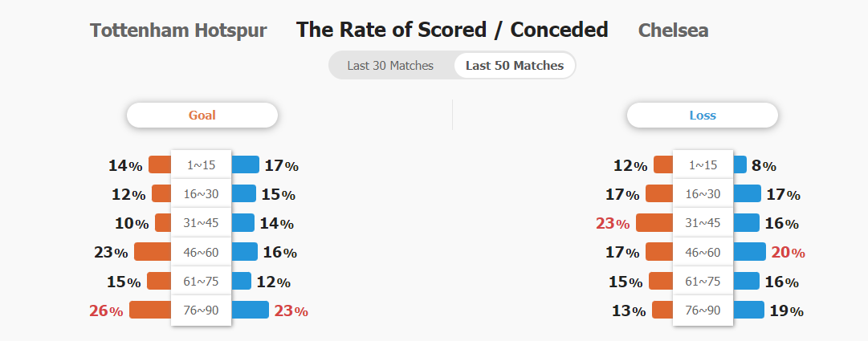Select the Last 50 Matches option
Viewport: 868px width, 341px height.
514,65
